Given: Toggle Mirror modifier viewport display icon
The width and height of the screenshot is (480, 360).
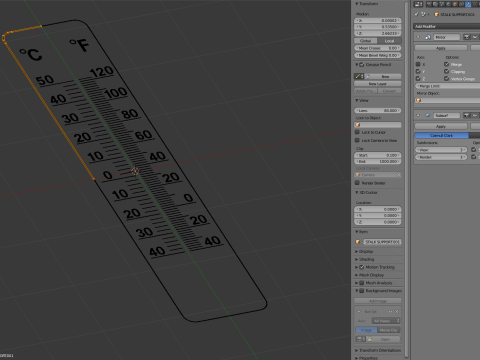Looking at the screenshot, I should tap(475, 37).
